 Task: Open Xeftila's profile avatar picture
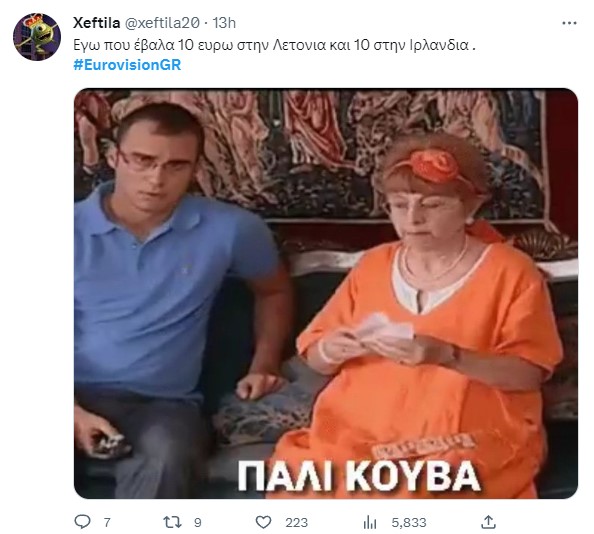(x=37, y=37)
